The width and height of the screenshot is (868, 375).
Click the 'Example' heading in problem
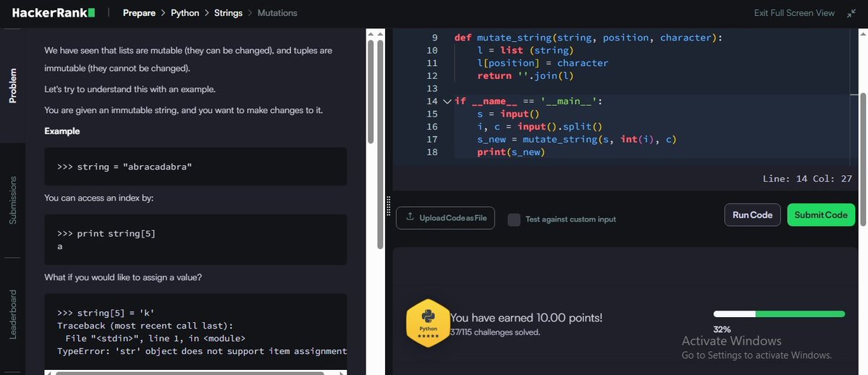(62, 131)
